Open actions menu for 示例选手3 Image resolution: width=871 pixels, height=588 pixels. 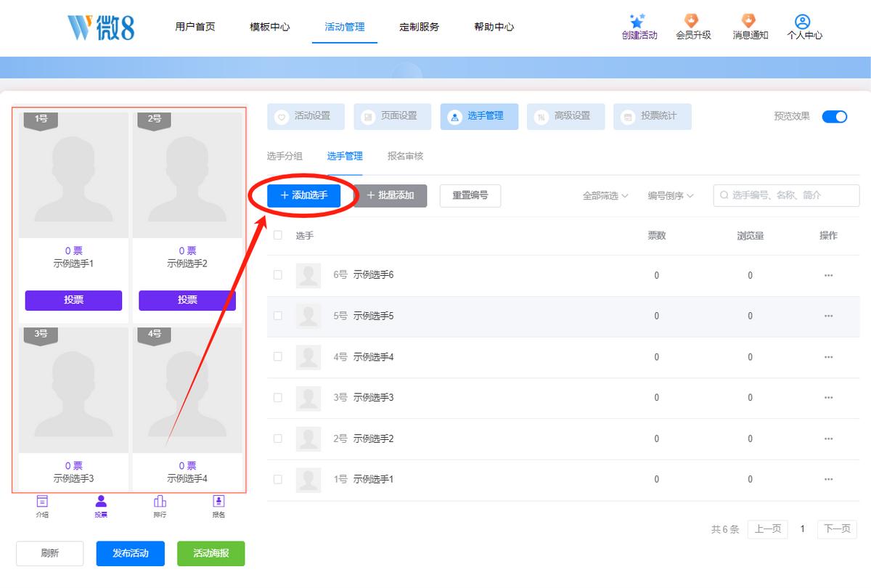coord(828,398)
